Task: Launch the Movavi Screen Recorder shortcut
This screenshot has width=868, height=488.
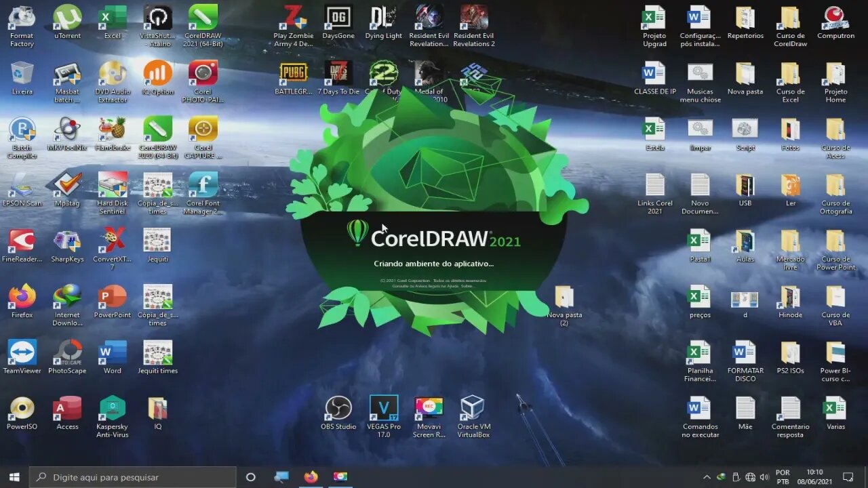Action: click(429, 418)
